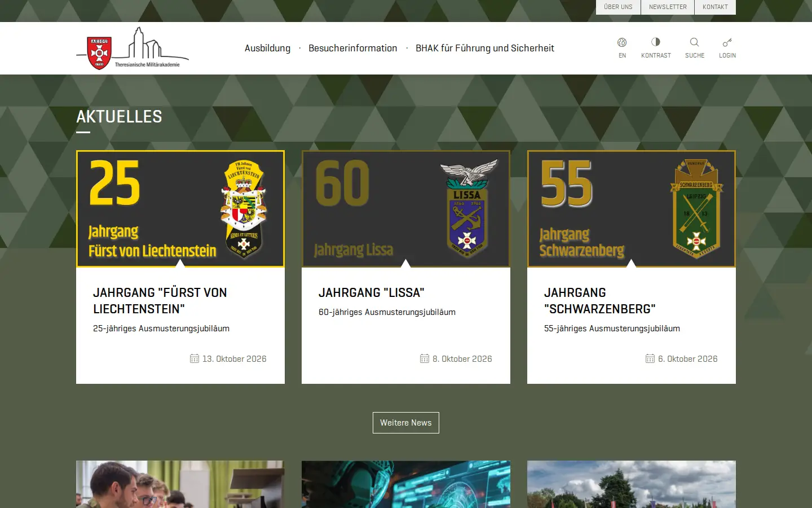Open the Über uns link
The width and height of the screenshot is (812, 508).
[x=618, y=7]
